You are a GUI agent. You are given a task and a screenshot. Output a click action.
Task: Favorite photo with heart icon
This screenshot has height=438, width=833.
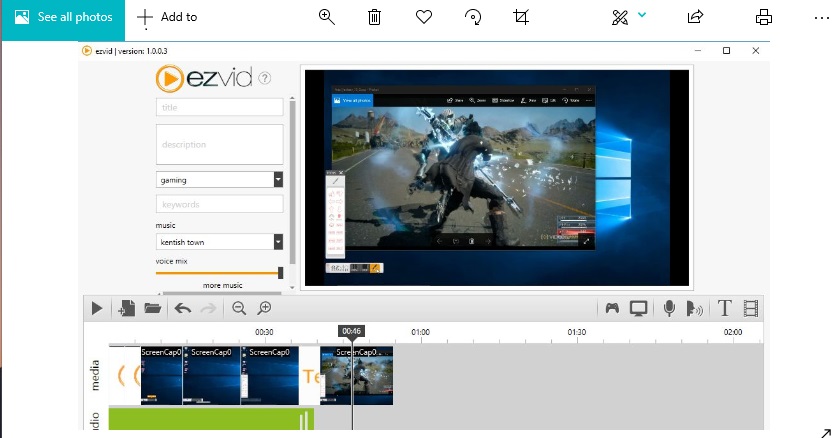tap(423, 17)
